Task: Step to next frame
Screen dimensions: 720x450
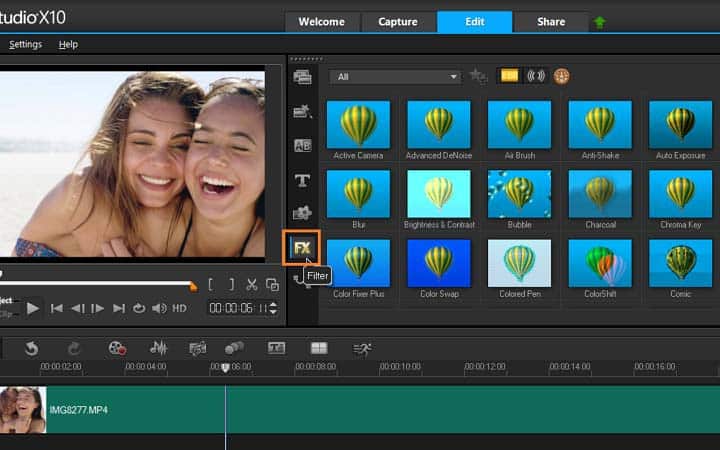Action: click(x=97, y=308)
